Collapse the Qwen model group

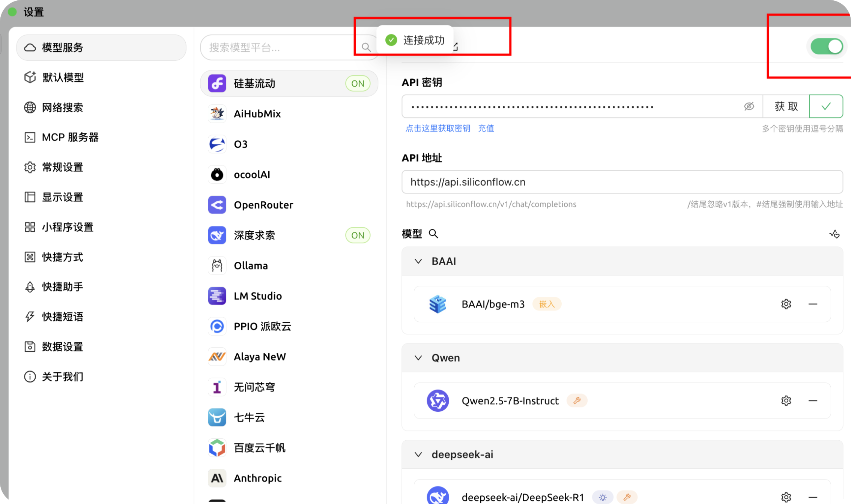(x=418, y=358)
